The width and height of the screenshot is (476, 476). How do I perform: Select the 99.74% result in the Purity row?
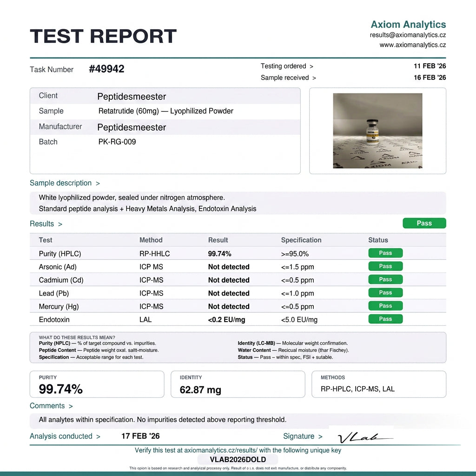coord(219,254)
